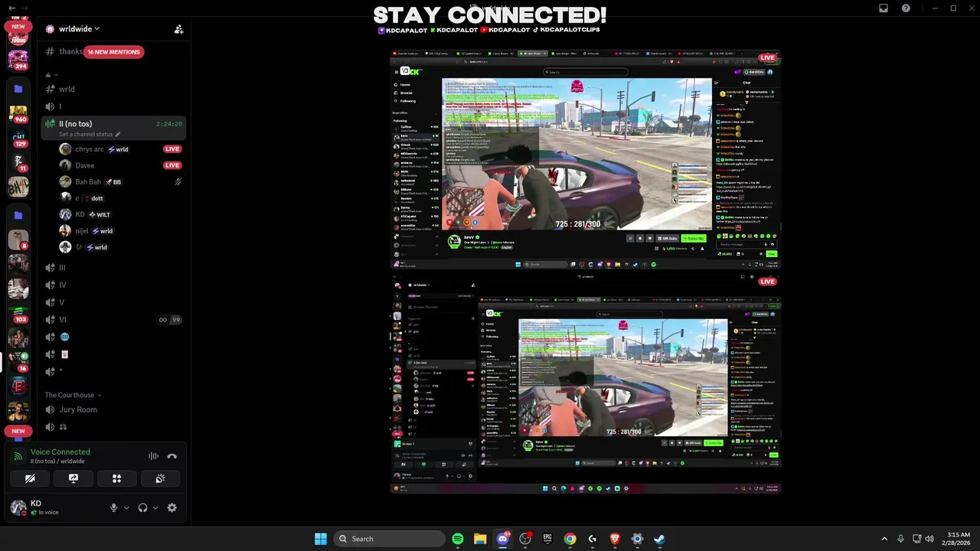
Task: Edit channel status with the pencil icon
Action: pyautogui.click(x=118, y=135)
